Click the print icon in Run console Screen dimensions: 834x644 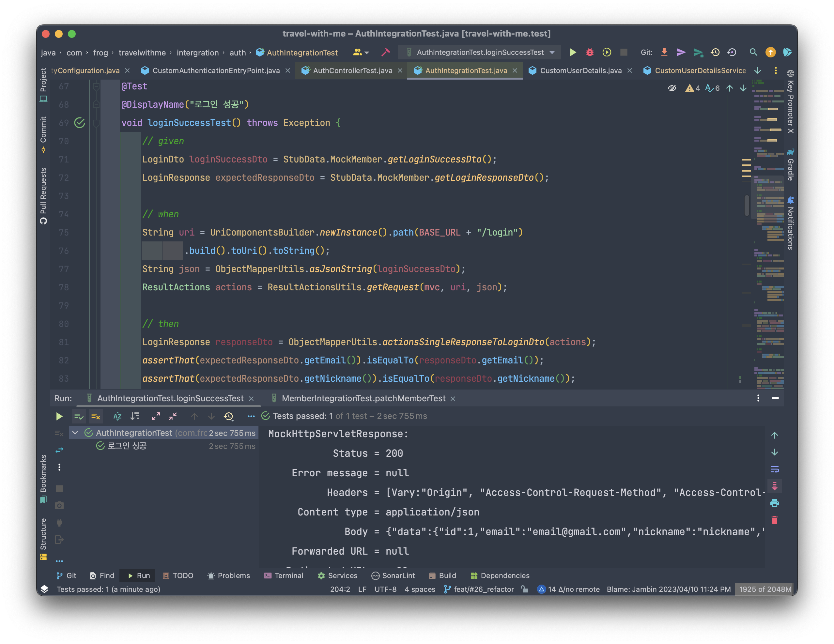[774, 503]
